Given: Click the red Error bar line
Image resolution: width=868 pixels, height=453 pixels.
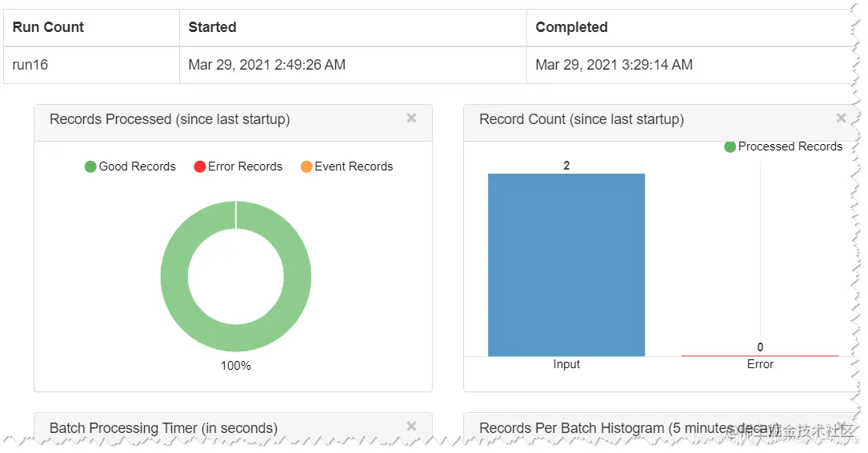Looking at the screenshot, I should tap(760, 355).
